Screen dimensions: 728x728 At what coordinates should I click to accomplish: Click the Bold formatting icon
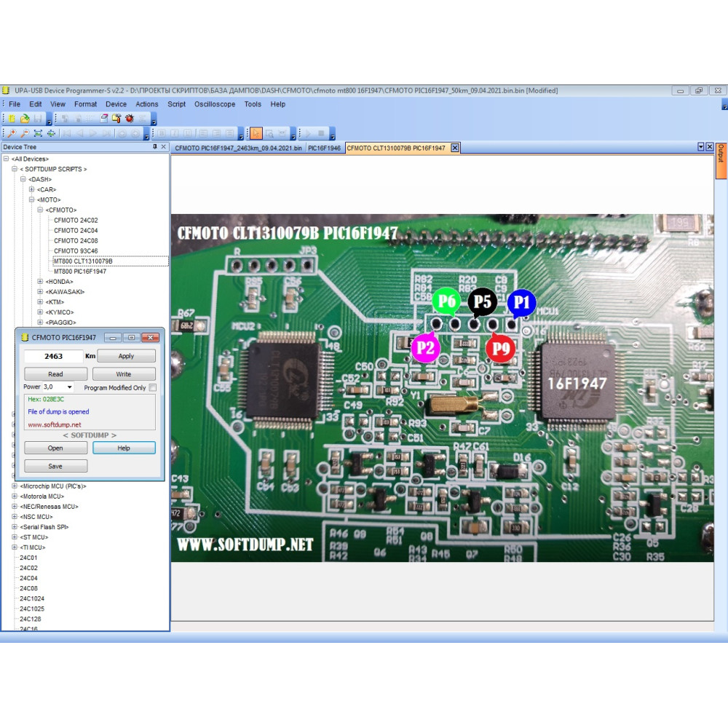coord(162,134)
